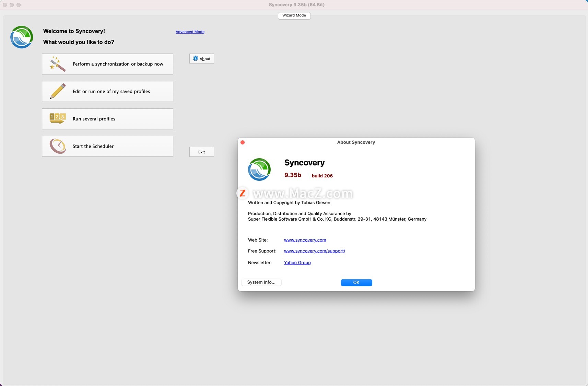Image resolution: width=588 pixels, height=386 pixels.
Task: Click the What would you like to do? text
Action: pos(79,42)
